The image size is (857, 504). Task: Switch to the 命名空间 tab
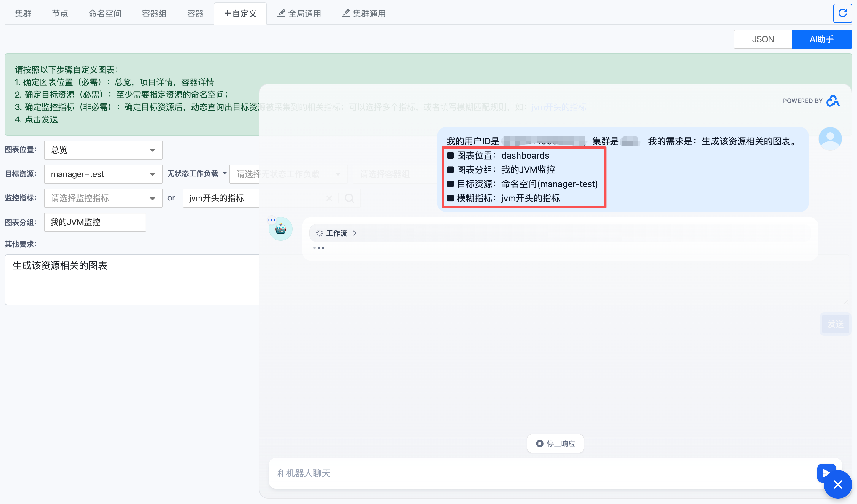pyautogui.click(x=105, y=14)
